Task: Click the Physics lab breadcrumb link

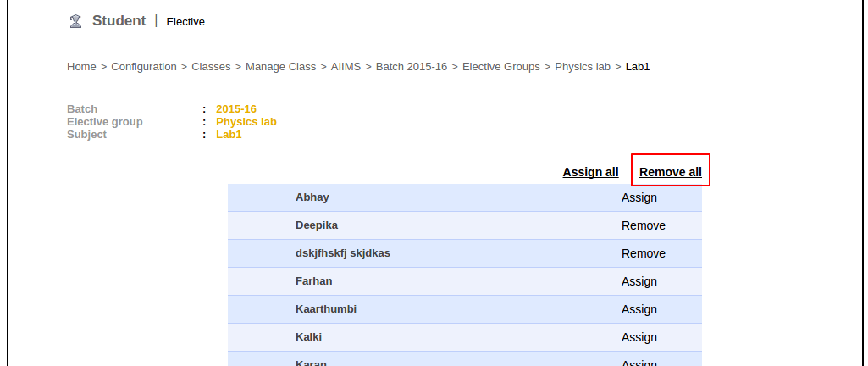Action: pyautogui.click(x=583, y=66)
